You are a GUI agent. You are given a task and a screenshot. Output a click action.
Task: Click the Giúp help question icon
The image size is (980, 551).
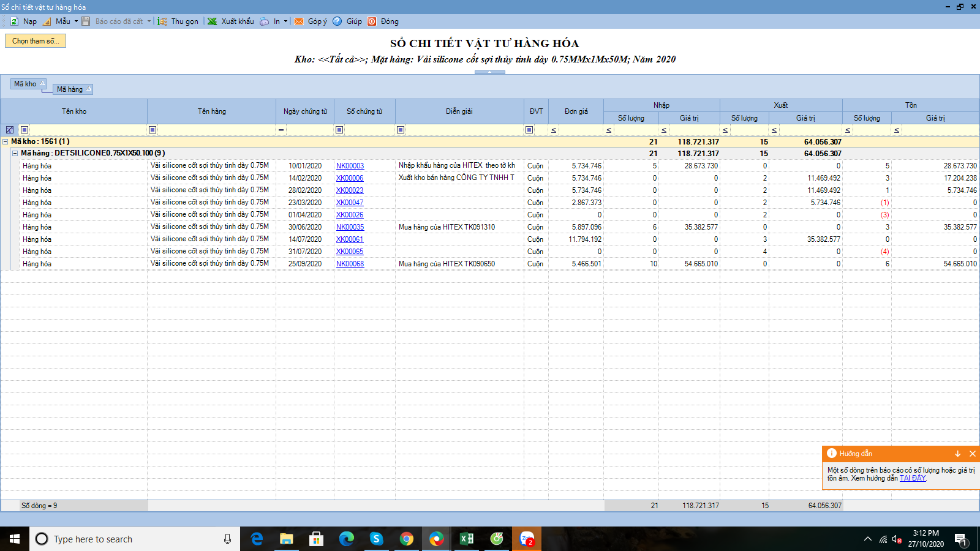point(337,21)
